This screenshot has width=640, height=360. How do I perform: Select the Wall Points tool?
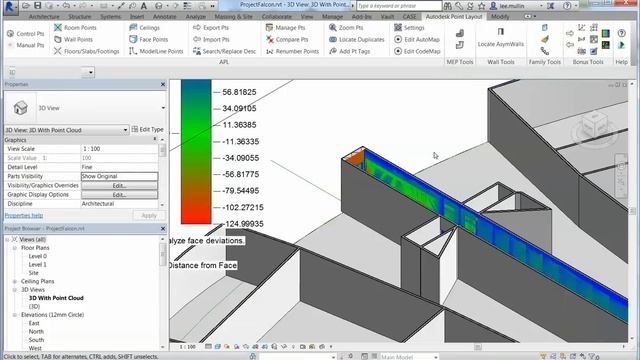click(73, 39)
